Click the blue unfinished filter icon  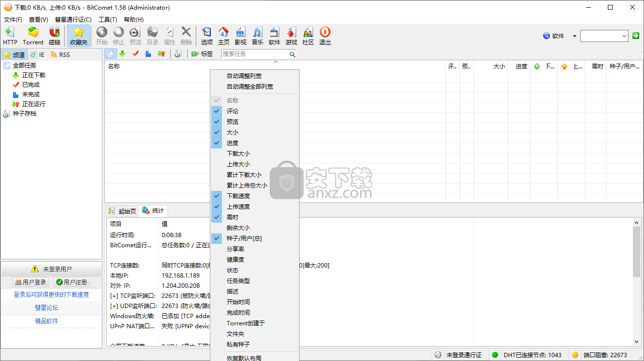pyautogui.click(x=149, y=54)
